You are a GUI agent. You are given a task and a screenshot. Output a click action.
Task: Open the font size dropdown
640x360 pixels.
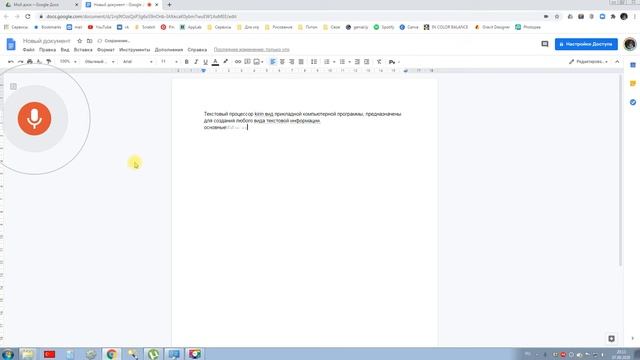[x=169, y=62]
